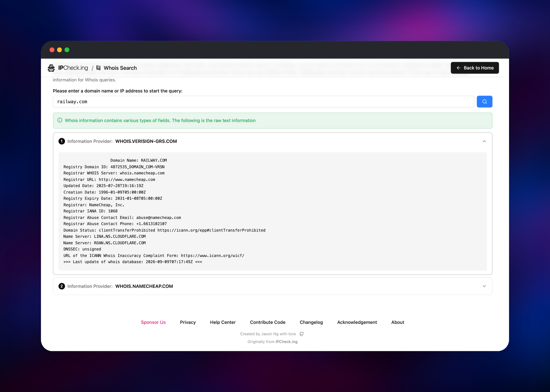
Task: Expand the WHOIS.NAMECHEAP.COM section chevron
Action: 484,286
